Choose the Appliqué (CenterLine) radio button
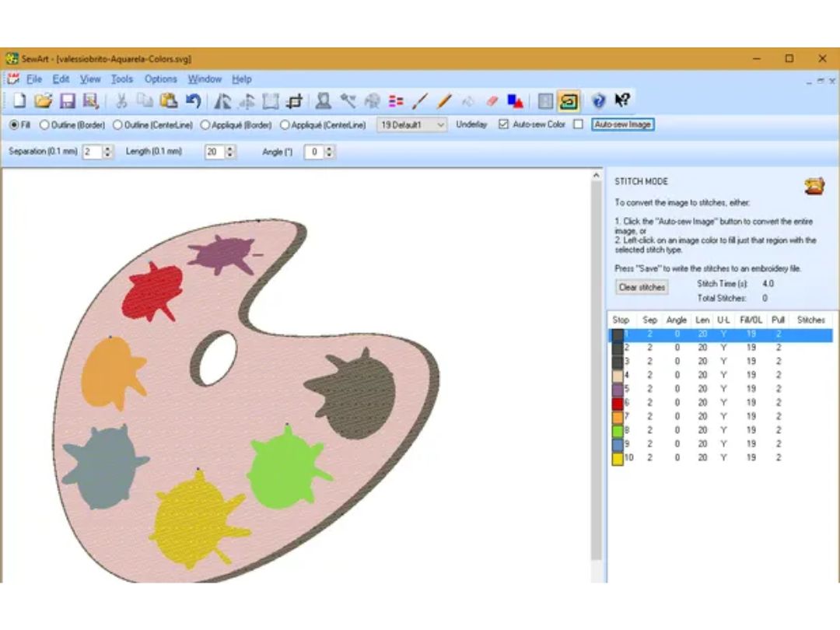This screenshot has height=630, width=840. 285,124
